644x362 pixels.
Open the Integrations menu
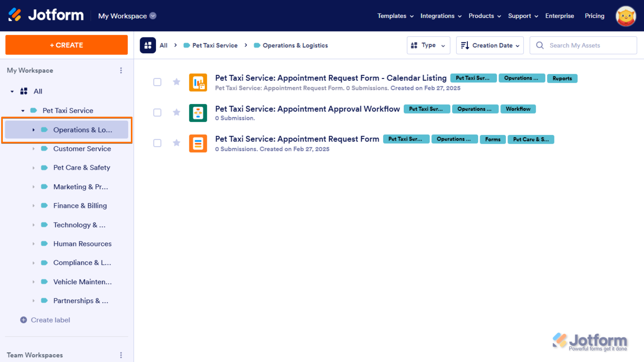tap(441, 16)
